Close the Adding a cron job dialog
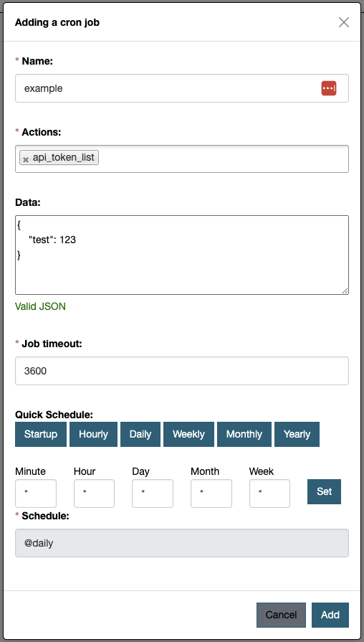The height and width of the screenshot is (642, 364). pos(343,22)
